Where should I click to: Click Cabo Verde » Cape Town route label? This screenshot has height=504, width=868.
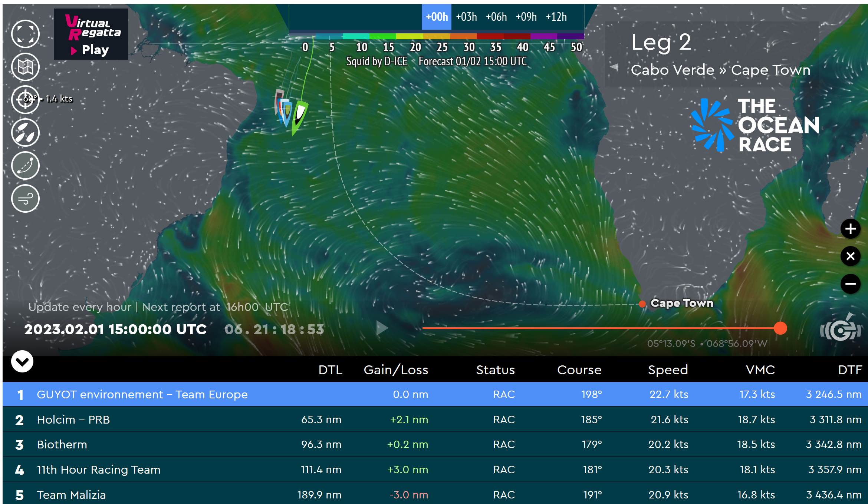(721, 70)
